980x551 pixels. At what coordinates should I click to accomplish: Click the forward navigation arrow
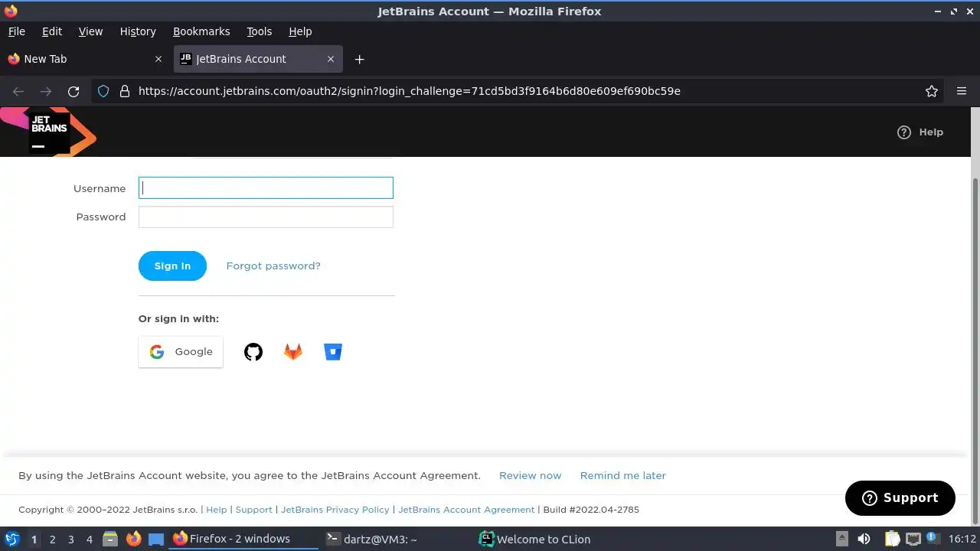tap(46, 91)
